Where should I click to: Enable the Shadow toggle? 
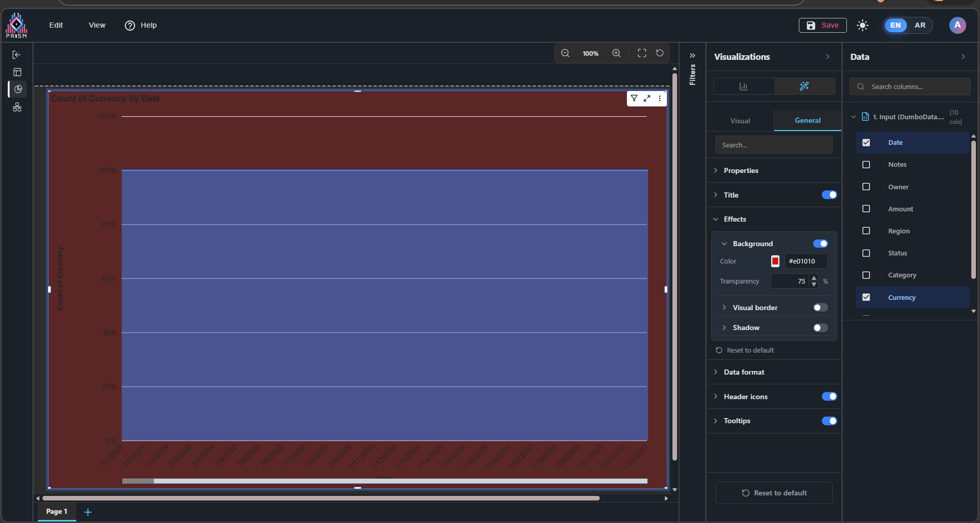coord(820,328)
